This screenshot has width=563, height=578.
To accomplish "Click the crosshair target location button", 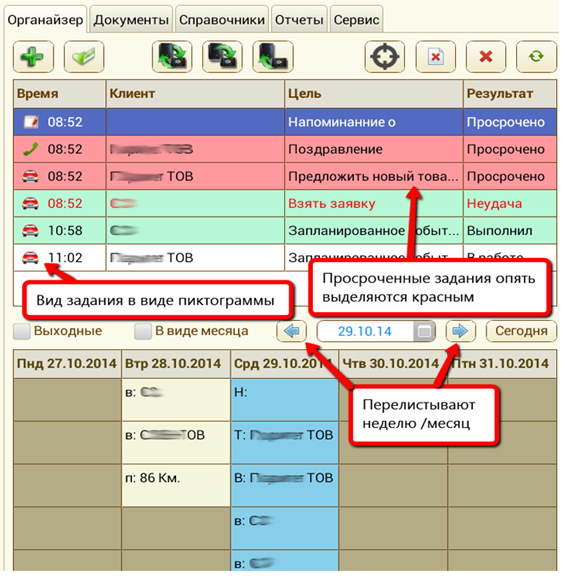I will click(385, 57).
